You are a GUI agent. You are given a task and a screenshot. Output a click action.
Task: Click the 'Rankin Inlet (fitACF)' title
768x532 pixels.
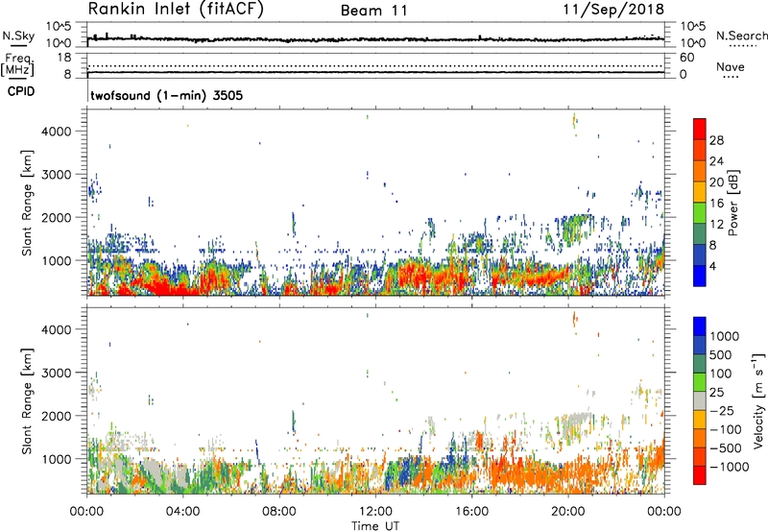coord(176,10)
